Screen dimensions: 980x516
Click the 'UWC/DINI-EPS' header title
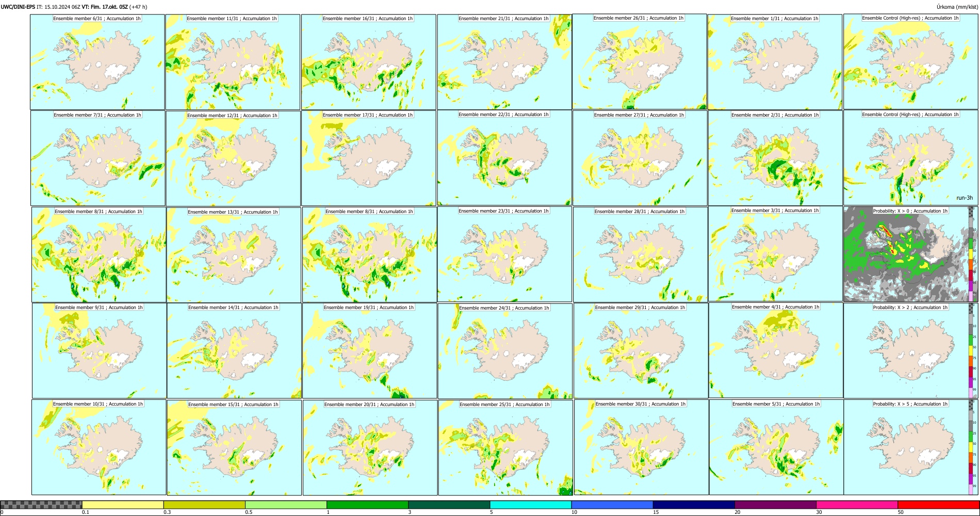(x=18, y=7)
